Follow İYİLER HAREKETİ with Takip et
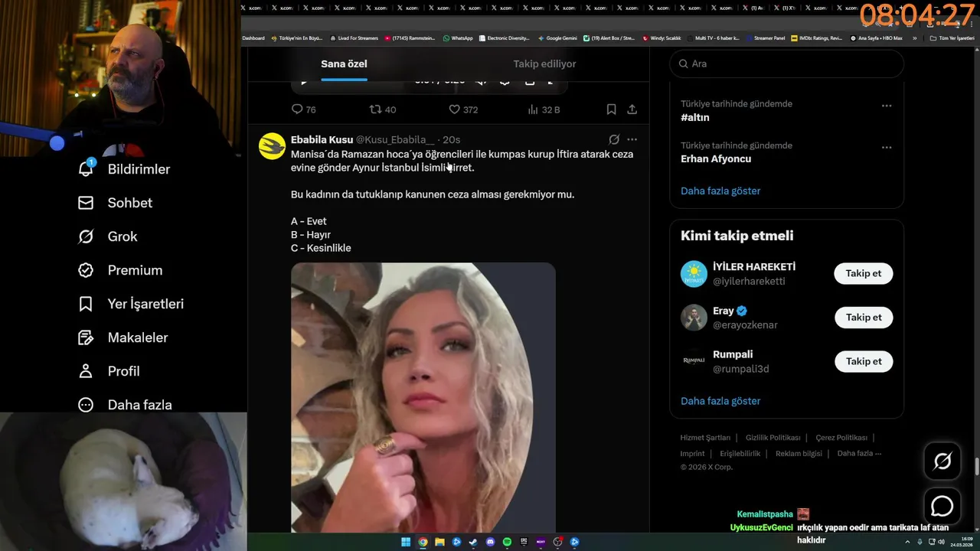Image resolution: width=980 pixels, height=551 pixels. pos(864,273)
